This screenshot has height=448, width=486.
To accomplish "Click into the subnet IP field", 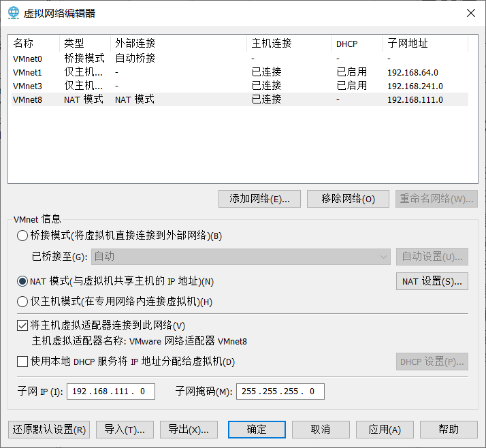I will pos(111,391).
